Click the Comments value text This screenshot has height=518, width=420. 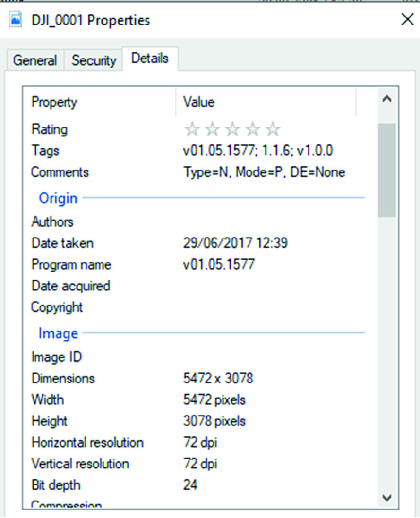[264, 172]
